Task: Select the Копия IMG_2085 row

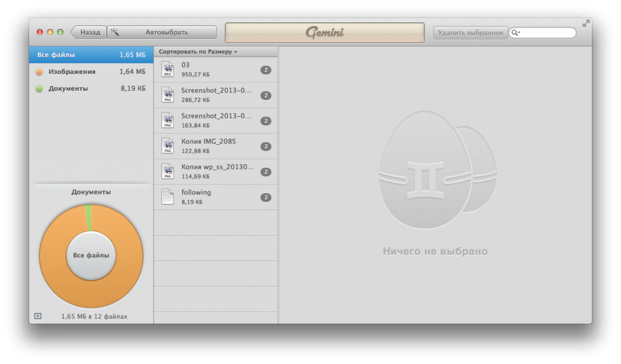Action: [216, 147]
